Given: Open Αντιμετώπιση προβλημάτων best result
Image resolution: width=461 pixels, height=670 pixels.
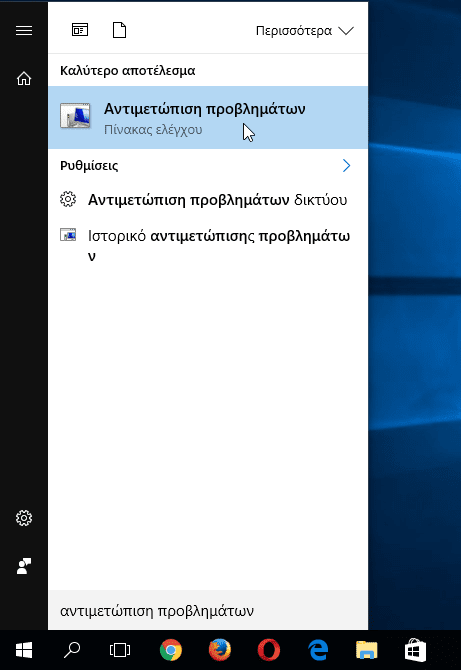Looking at the screenshot, I should pyautogui.click(x=208, y=118).
